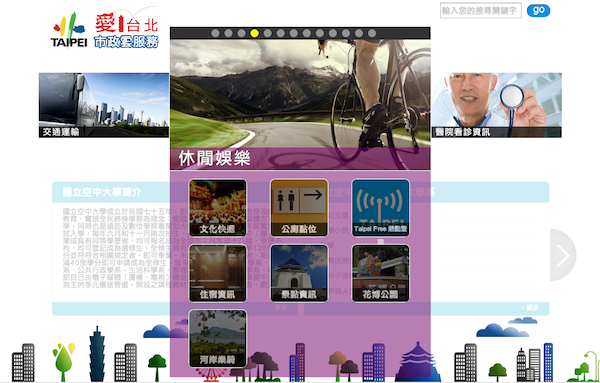600x383 pixels.
Task: Click the blue go search button
Action: click(538, 10)
